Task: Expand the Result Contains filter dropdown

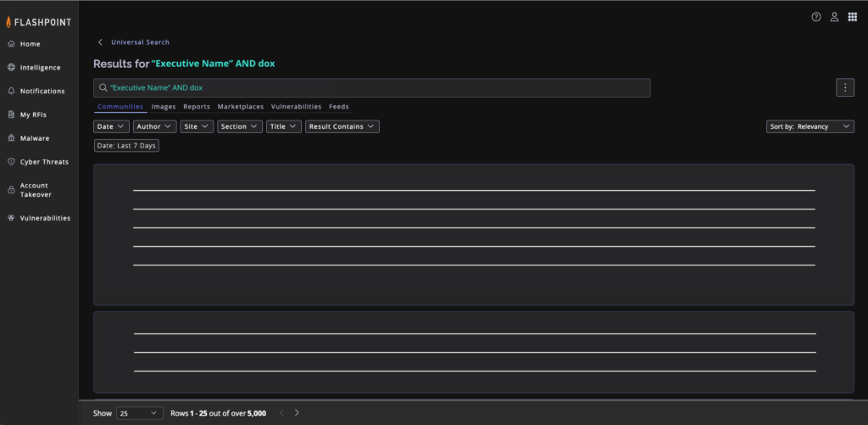Action: (342, 126)
